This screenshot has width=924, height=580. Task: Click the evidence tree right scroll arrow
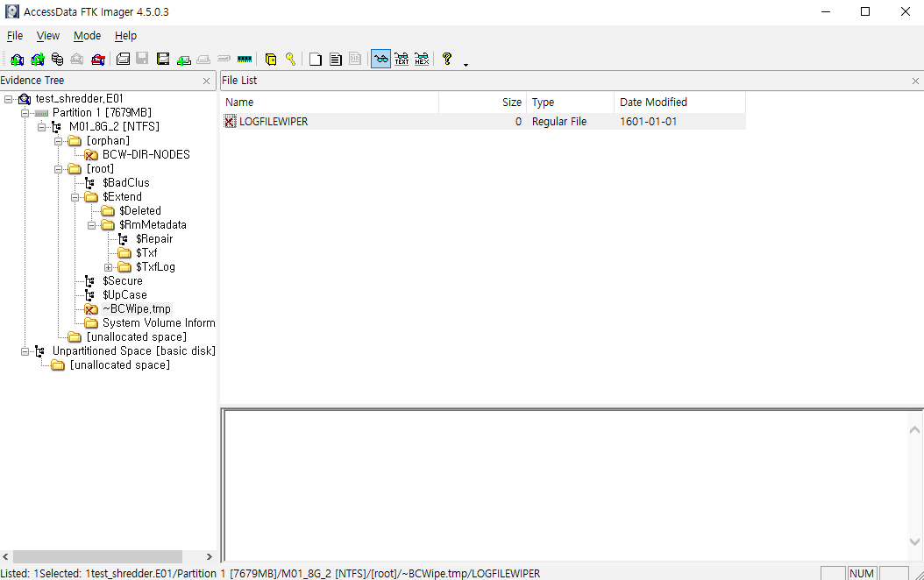(x=210, y=556)
